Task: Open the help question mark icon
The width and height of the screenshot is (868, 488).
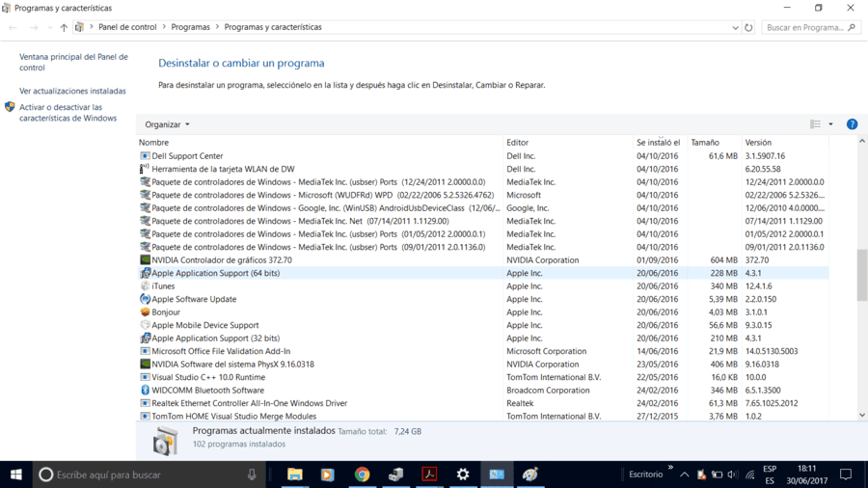Action: click(852, 124)
